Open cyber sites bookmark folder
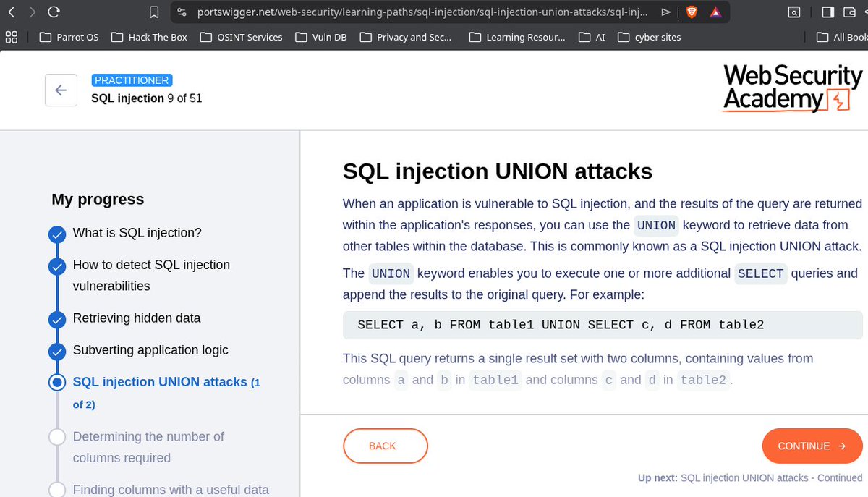The width and height of the screenshot is (868, 497). click(x=649, y=37)
